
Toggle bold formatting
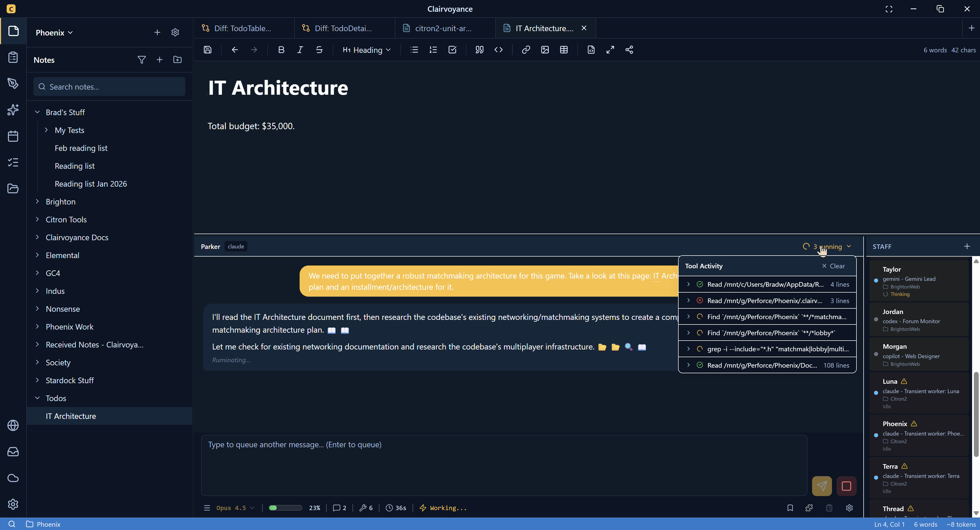click(x=281, y=50)
